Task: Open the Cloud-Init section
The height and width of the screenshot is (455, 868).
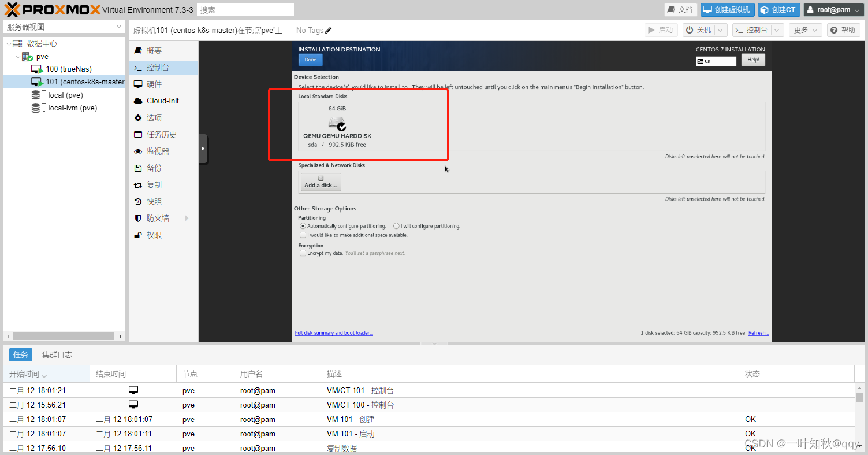Action: (x=163, y=101)
